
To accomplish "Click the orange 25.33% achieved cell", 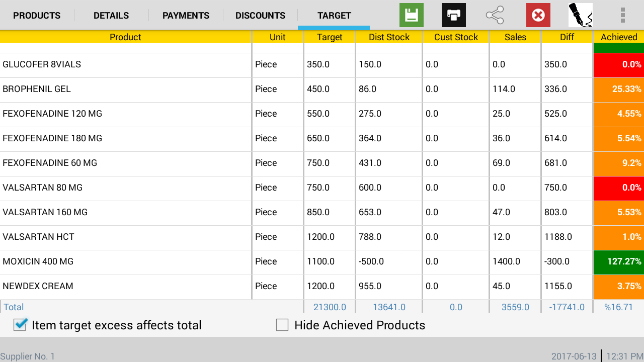I will click(619, 89).
